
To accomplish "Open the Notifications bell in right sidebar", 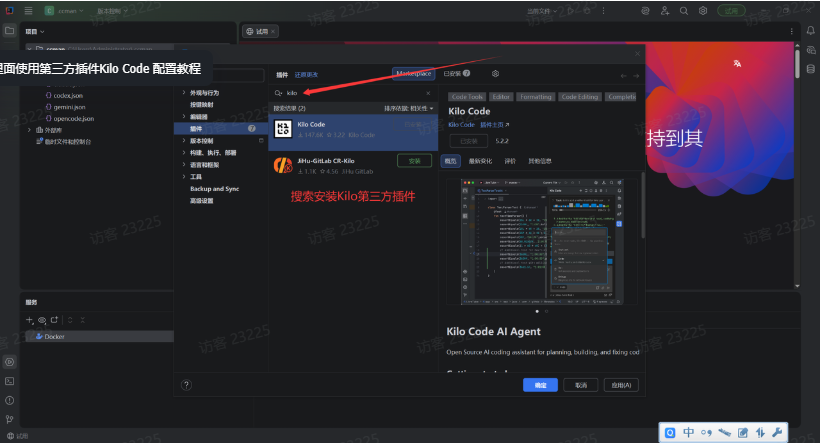I will coord(811,31).
